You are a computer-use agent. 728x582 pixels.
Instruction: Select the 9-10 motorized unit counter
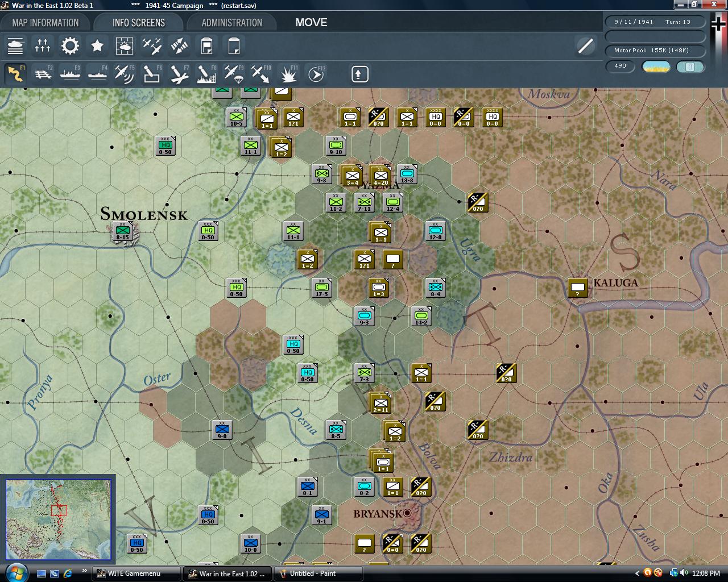point(336,146)
